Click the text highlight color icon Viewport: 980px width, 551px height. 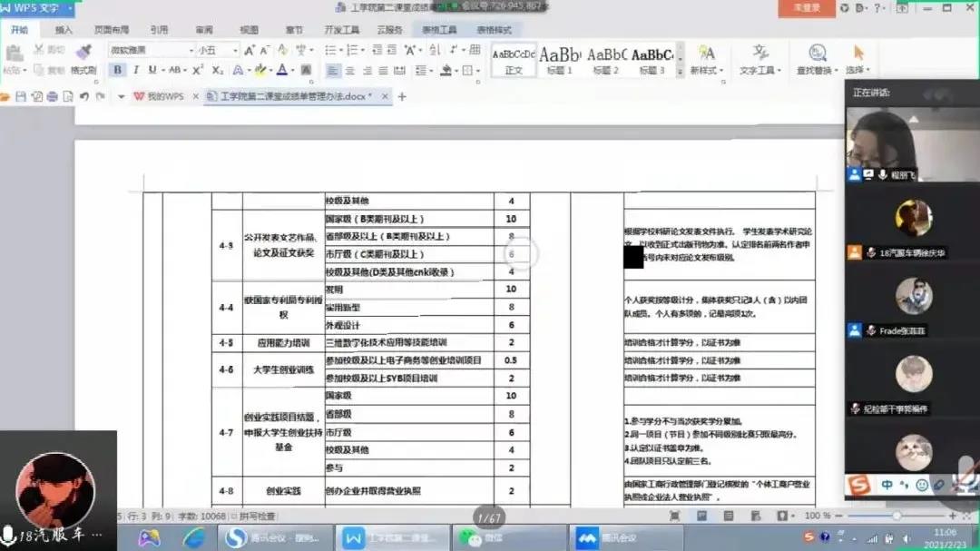pyautogui.click(x=260, y=70)
